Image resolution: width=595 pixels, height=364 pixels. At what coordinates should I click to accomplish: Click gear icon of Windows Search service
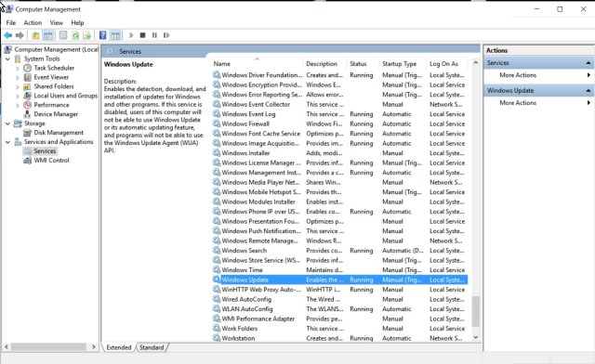(x=217, y=251)
